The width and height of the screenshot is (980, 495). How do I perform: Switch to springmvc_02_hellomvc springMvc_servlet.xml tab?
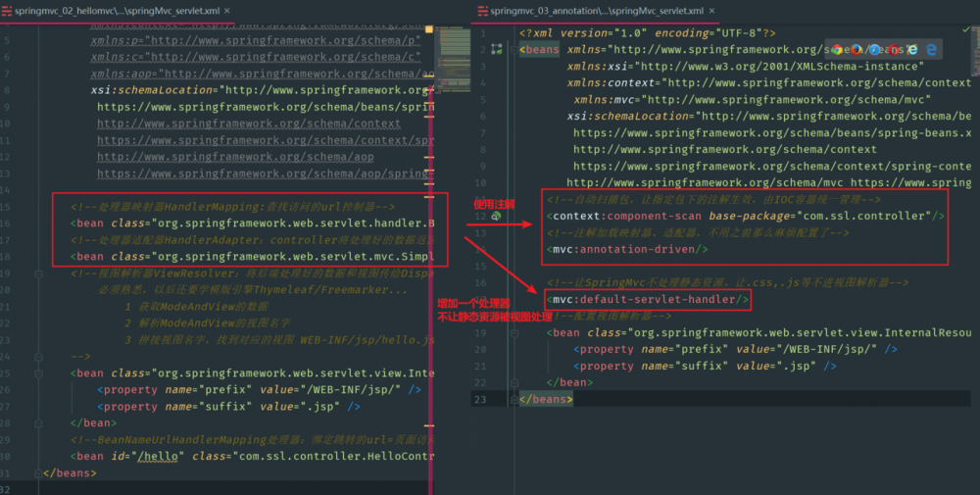117,11
